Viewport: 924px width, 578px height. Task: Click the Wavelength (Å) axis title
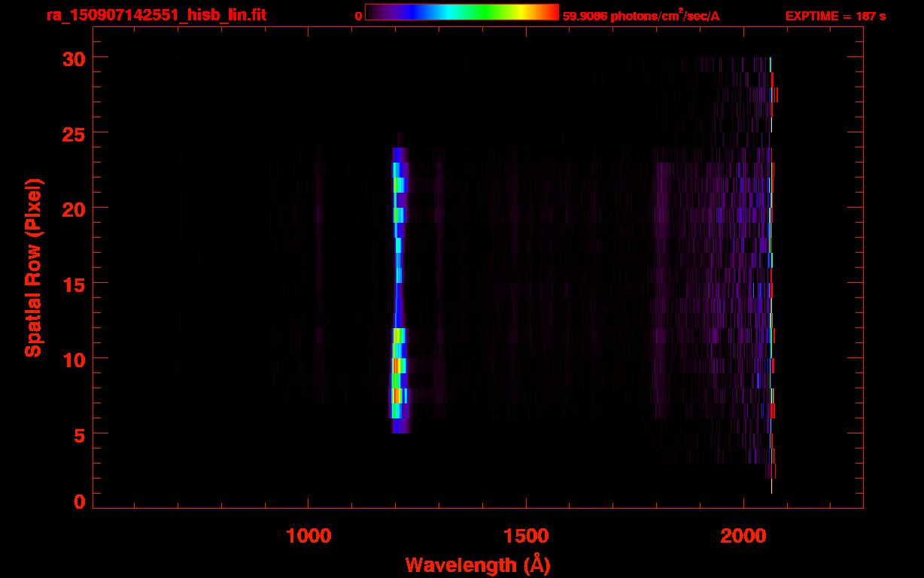click(x=478, y=564)
